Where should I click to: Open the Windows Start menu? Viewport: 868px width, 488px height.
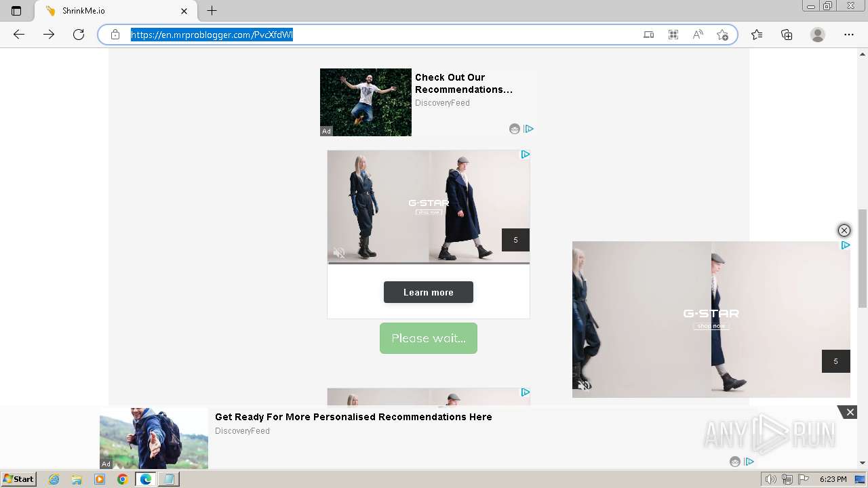(18, 479)
